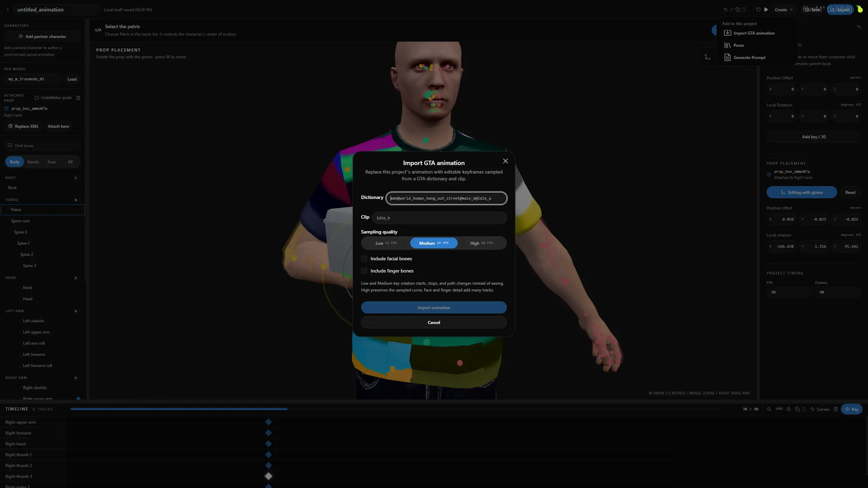Image resolution: width=868 pixels, height=488 pixels.
Task: Click the pear avatar icon
Action: click(x=860, y=9)
